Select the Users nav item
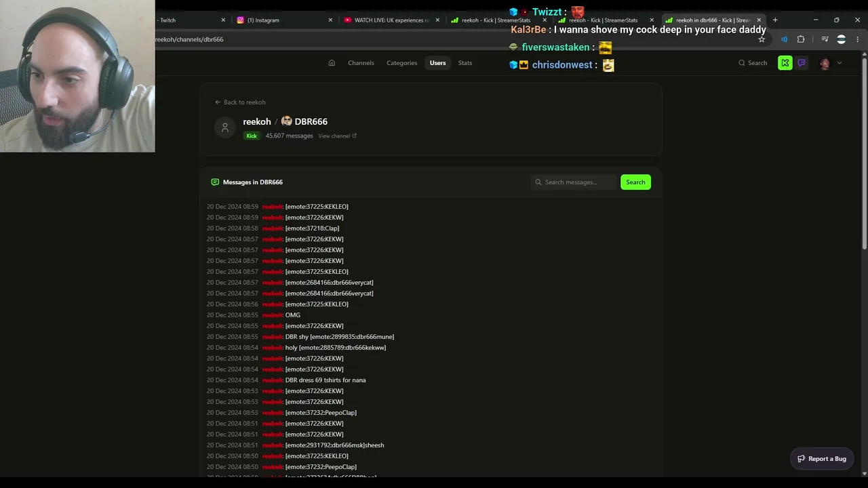 [437, 63]
